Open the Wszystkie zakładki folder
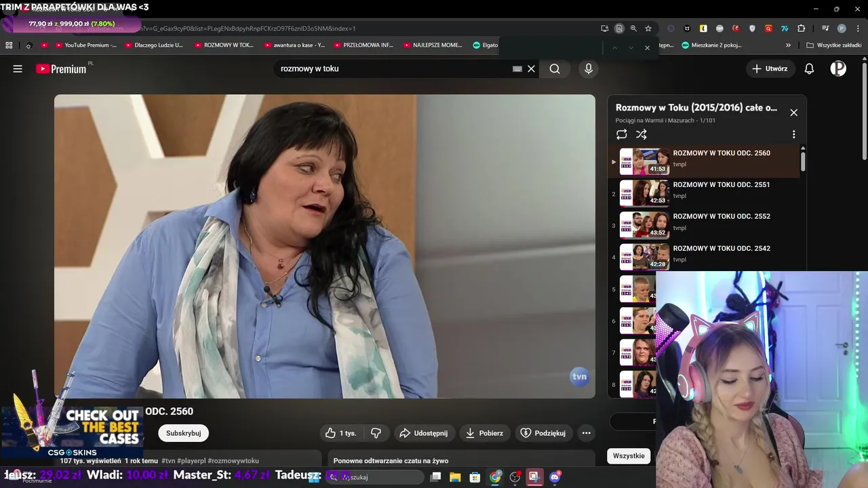 pyautogui.click(x=833, y=45)
